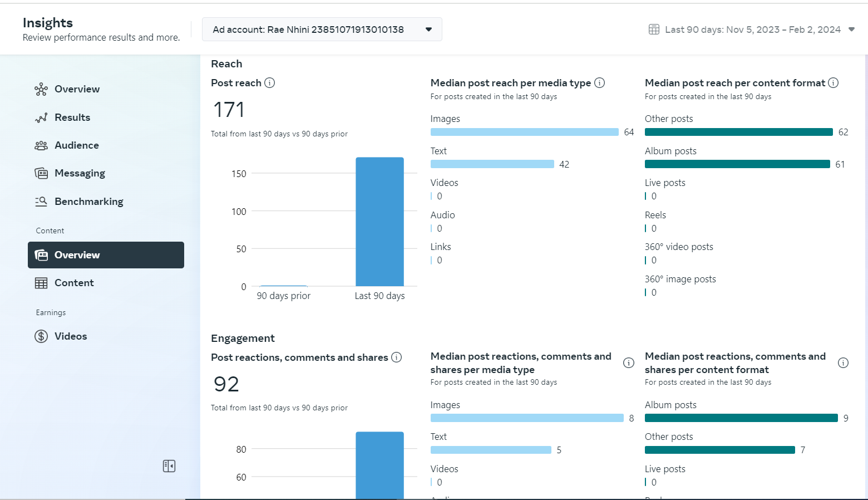This screenshot has width=868, height=500.
Task: Click the Last 90 days reach bar
Action: point(379,222)
